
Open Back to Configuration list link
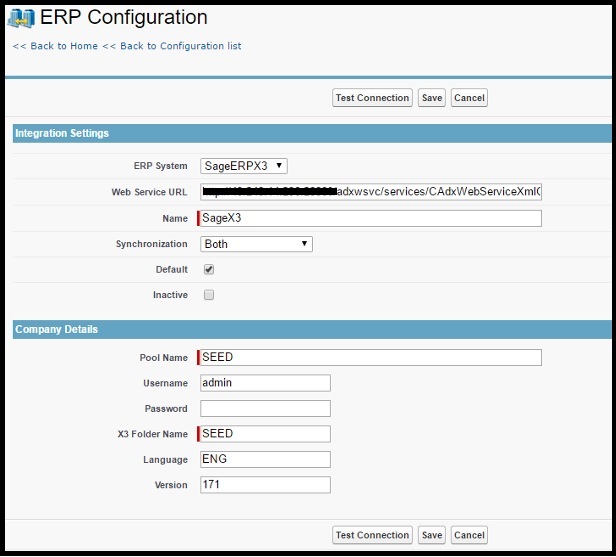pyautogui.click(x=172, y=46)
